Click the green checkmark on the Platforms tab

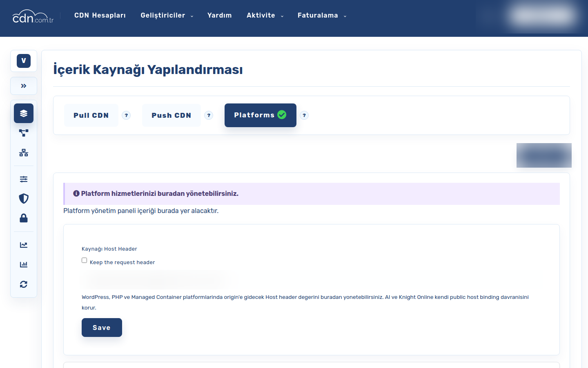click(282, 115)
